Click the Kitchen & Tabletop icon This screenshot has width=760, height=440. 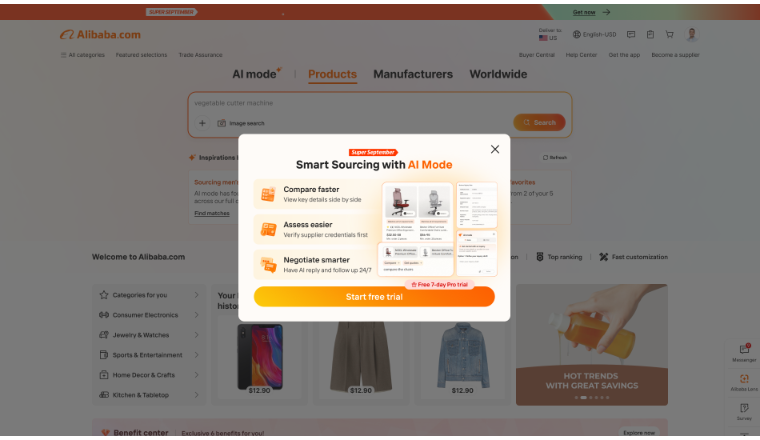(104, 395)
